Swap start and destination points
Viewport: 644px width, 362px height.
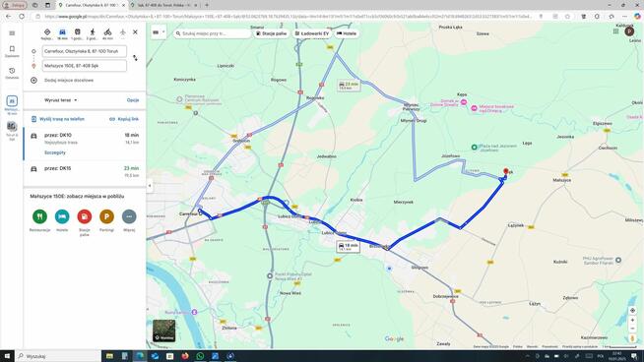[135, 58]
